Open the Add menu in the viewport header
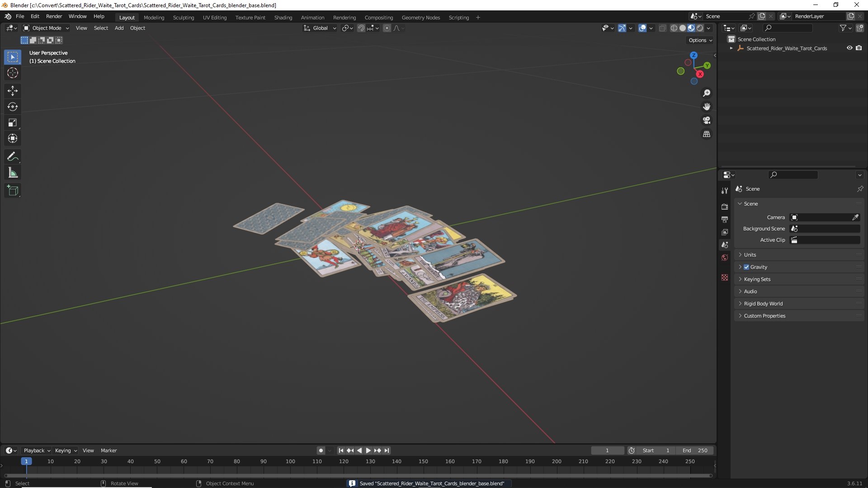Screen dimensions: 868x488 (119, 28)
